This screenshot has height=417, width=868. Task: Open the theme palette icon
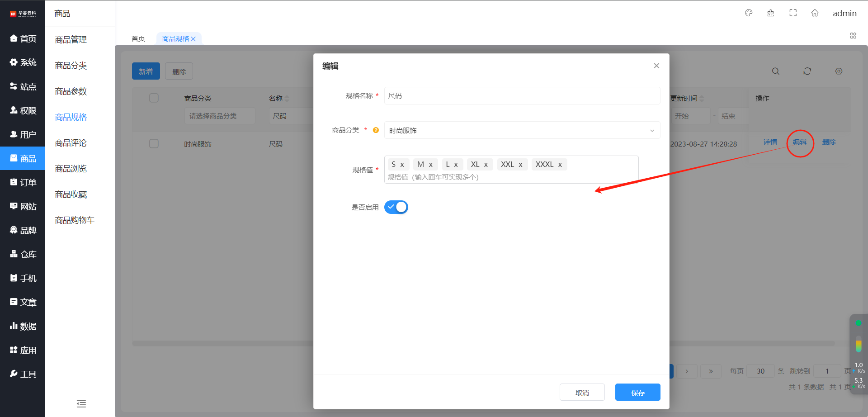pos(749,13)
